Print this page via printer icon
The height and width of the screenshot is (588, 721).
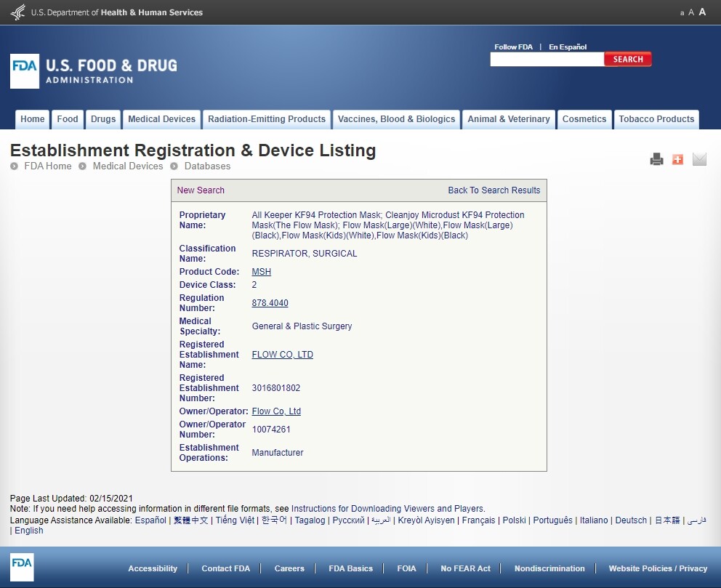[x=656, y=159]
